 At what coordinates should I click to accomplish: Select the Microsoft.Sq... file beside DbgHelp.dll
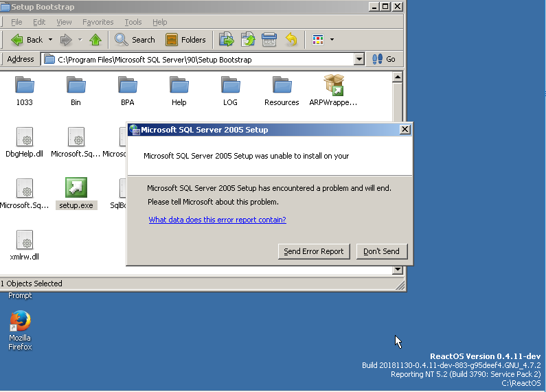pos(76,142)
